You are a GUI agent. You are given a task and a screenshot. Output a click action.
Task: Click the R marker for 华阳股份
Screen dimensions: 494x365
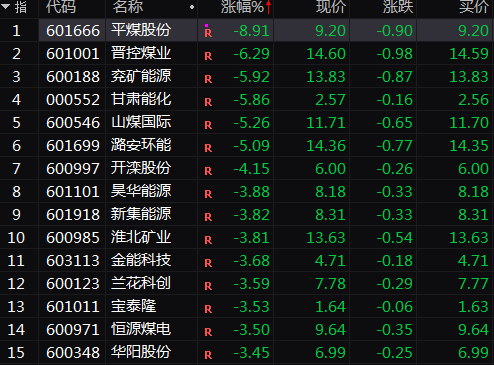point(208,355)
